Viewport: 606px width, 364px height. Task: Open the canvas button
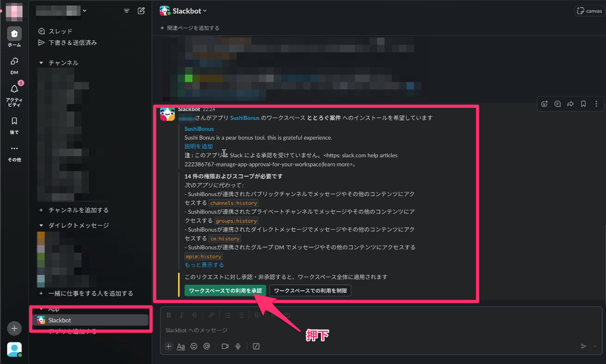pyautogui.click(x=589, y=11)
